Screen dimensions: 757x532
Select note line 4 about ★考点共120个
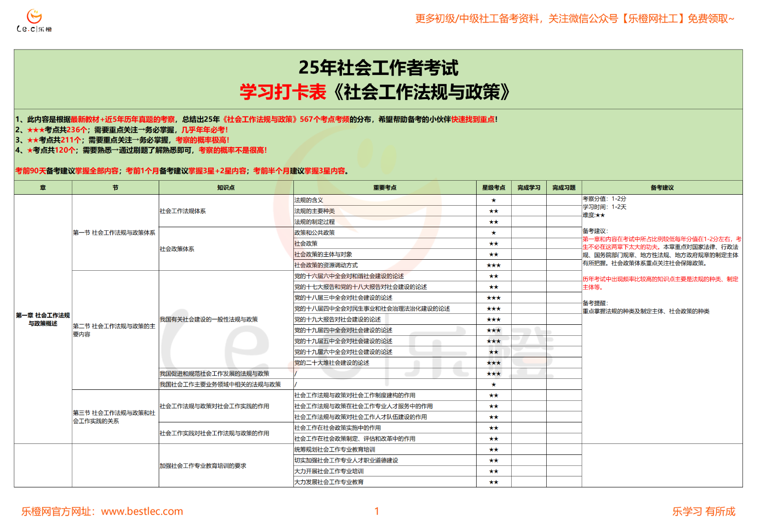141,150
